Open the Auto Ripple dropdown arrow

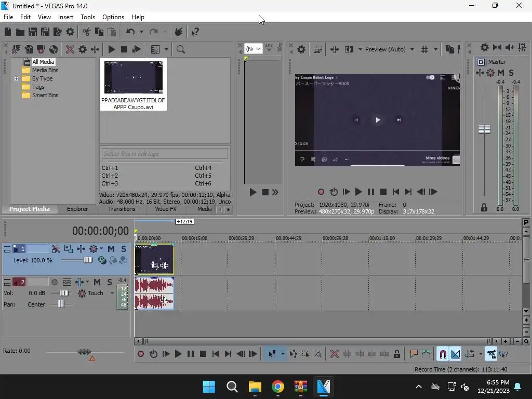pos(481,354)
